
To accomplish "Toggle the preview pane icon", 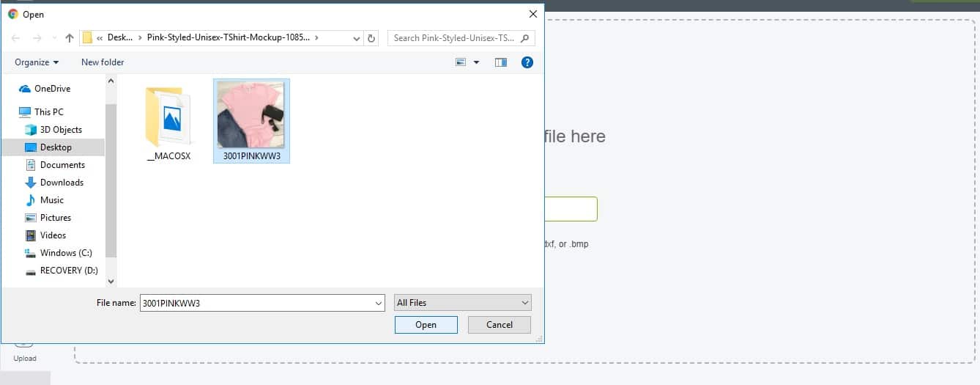I will click(x=501, y=62).
